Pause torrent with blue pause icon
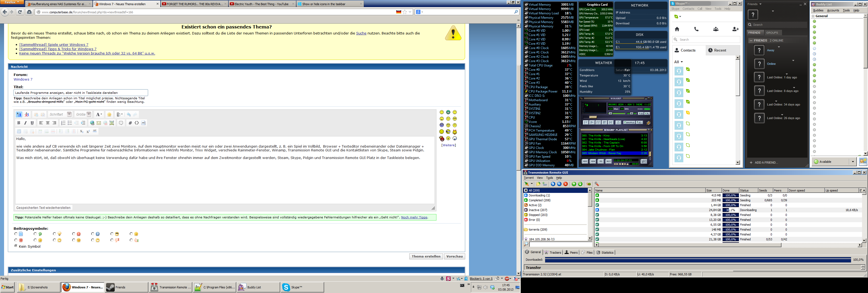Image resolution: width=868 pixels, height=293 pixels. coord(559,184)
